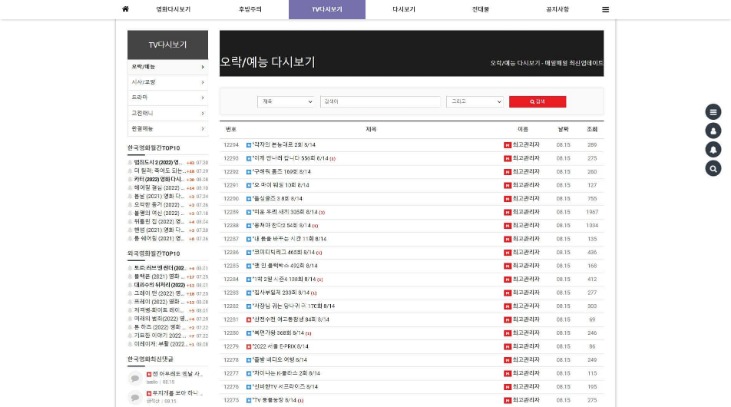
Task: Open the 미운 우리 새끼 305회 post
Action: click(x=285, y=212)
